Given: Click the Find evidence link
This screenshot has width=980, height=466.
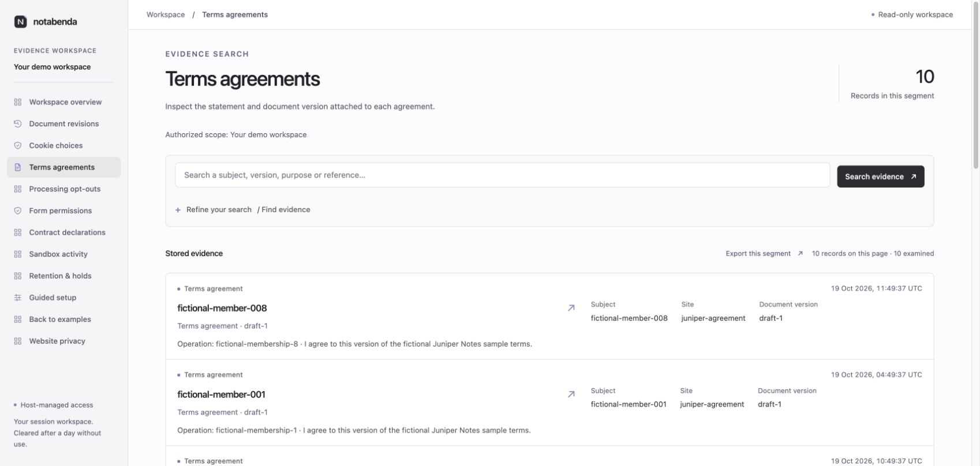Looking at the screenshot, I should 286,210.
